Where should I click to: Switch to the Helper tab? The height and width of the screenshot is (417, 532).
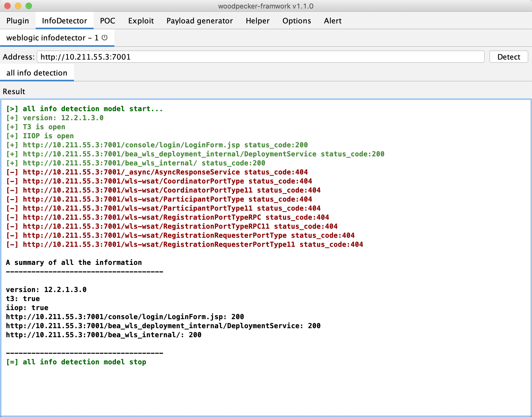click(x=257, y=21)
